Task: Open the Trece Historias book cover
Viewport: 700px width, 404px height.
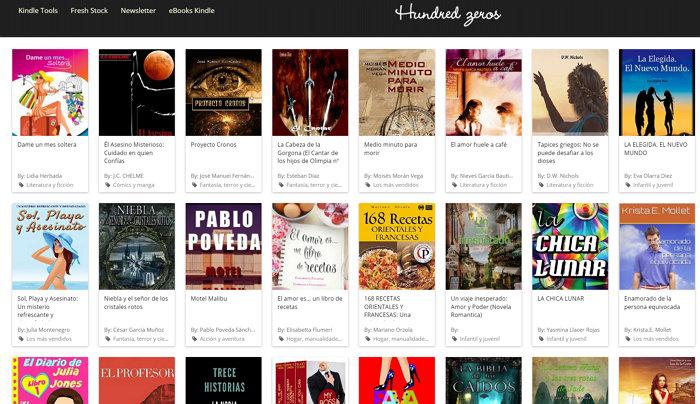Action: [224, 380]
